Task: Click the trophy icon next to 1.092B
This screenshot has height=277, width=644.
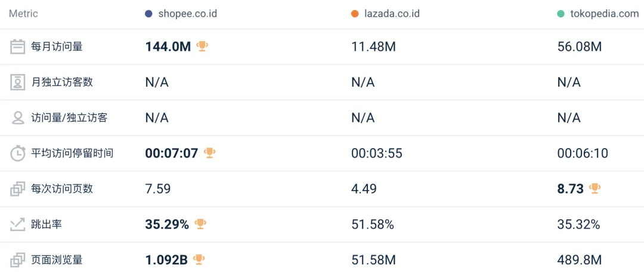Action: coord(199,259)
